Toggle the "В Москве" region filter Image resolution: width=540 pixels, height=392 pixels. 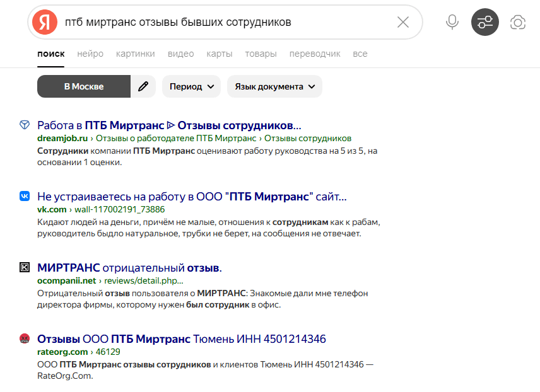[x=83, y=86]
